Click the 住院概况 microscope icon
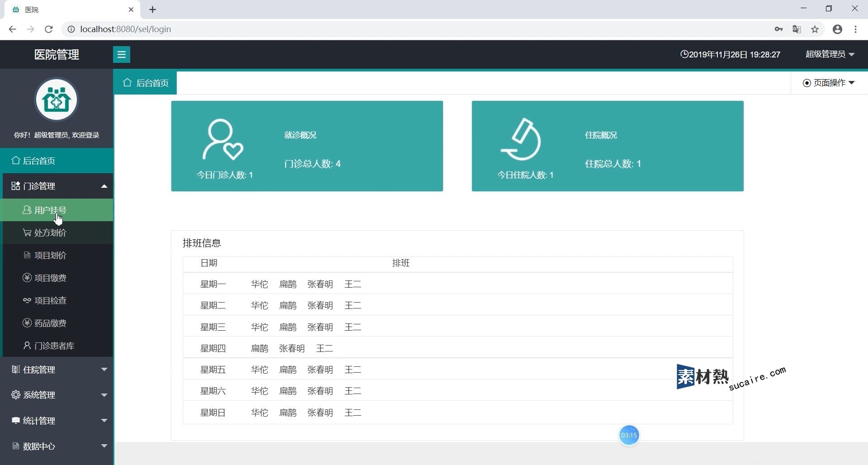Screen dimensions: 868x465 click(521, 139)
